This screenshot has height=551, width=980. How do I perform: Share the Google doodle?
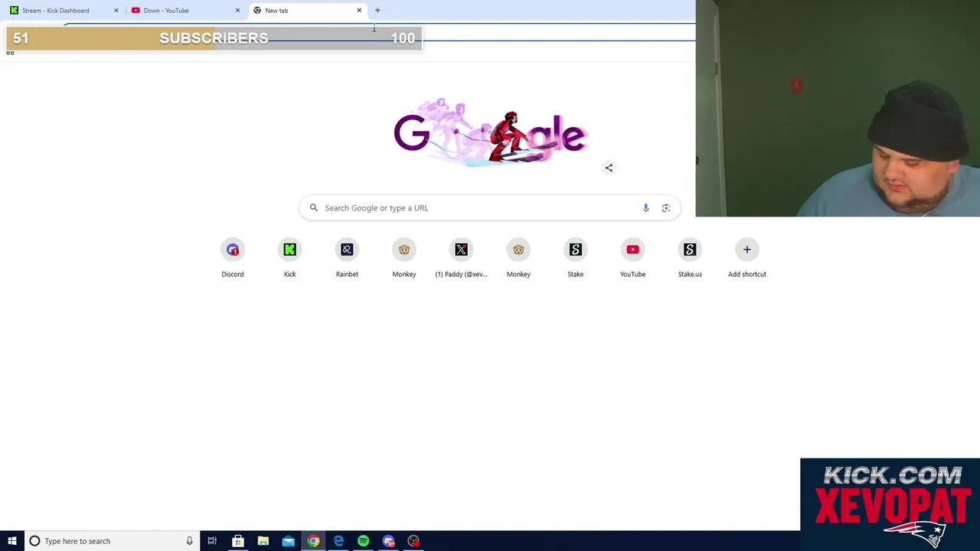(x=609, y=168)
